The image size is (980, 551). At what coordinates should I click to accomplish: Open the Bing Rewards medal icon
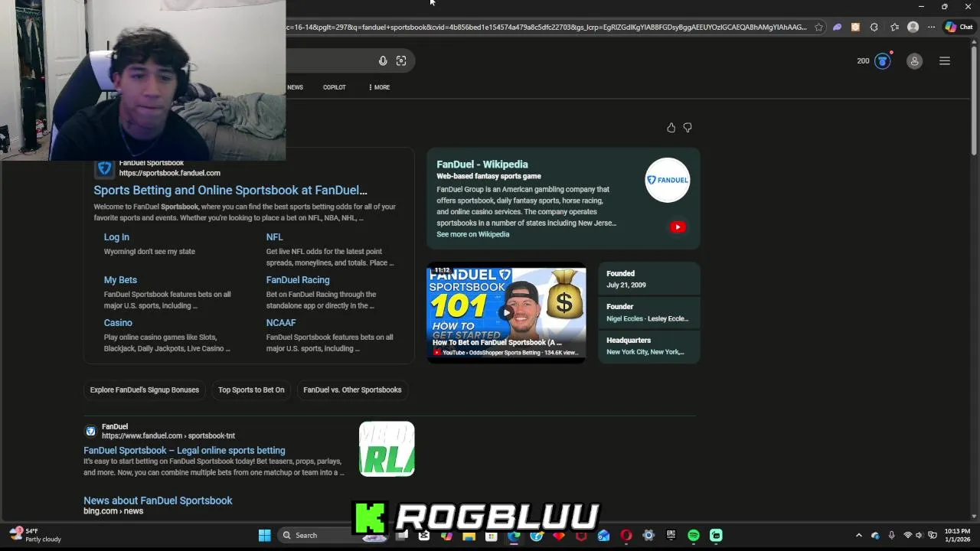pyautogui.click(x=883, y=61)
